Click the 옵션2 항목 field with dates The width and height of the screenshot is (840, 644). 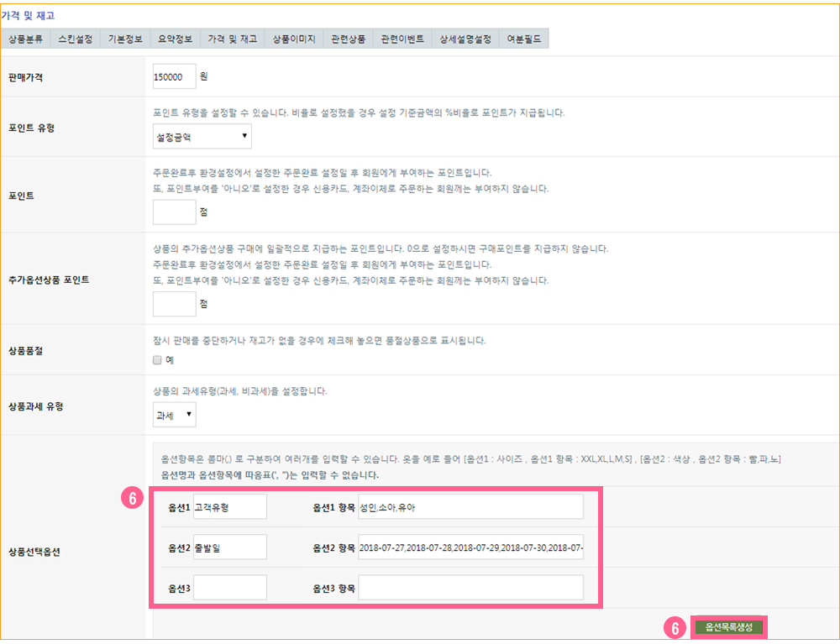coord(471,547)
